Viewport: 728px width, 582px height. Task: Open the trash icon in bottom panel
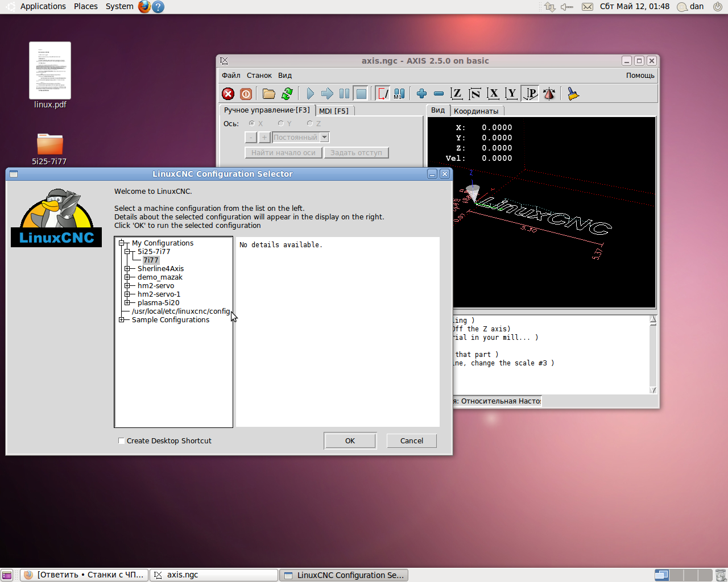[721, 575]
